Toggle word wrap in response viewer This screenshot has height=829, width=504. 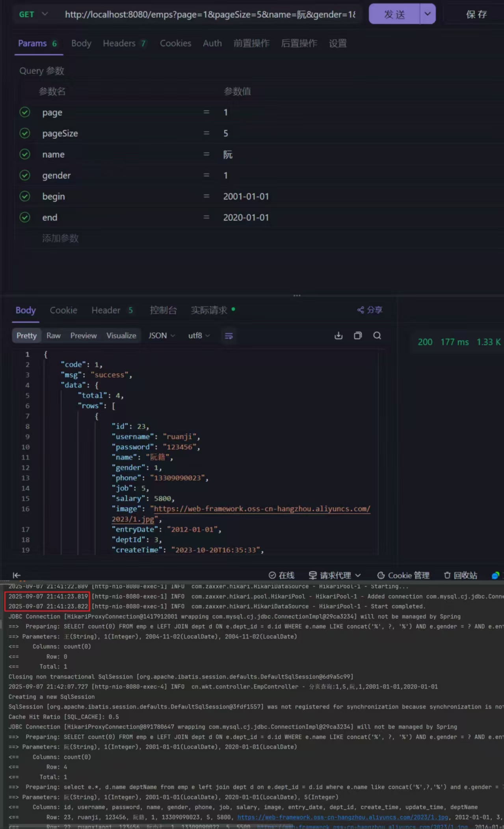pyautogui.click(x=229, y=336)
